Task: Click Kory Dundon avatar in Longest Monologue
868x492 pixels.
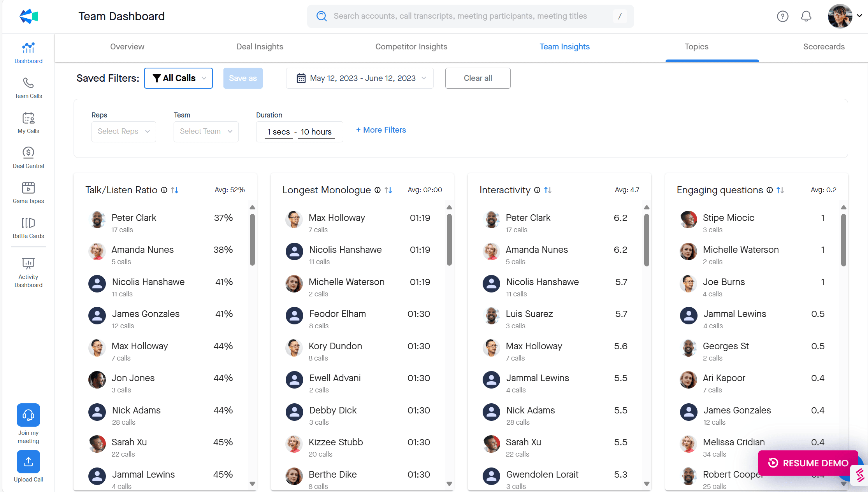Action: pyautogui.click(x=294, y=348)
